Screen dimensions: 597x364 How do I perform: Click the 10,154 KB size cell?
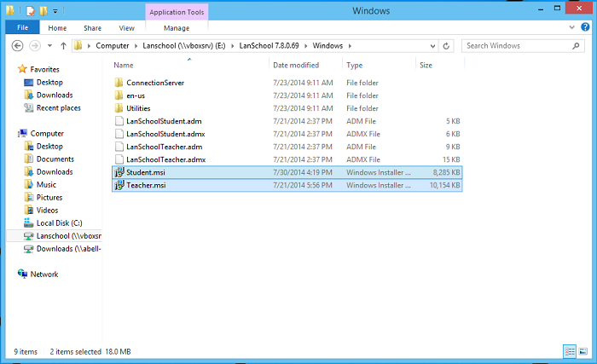(444, 185)
